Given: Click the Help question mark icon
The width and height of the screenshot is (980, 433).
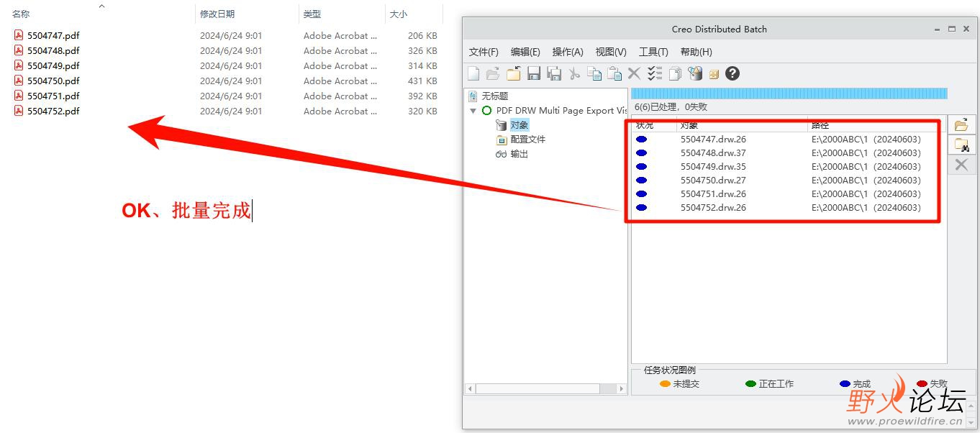Looking at the screenshot, I should [x=732, y=73].
